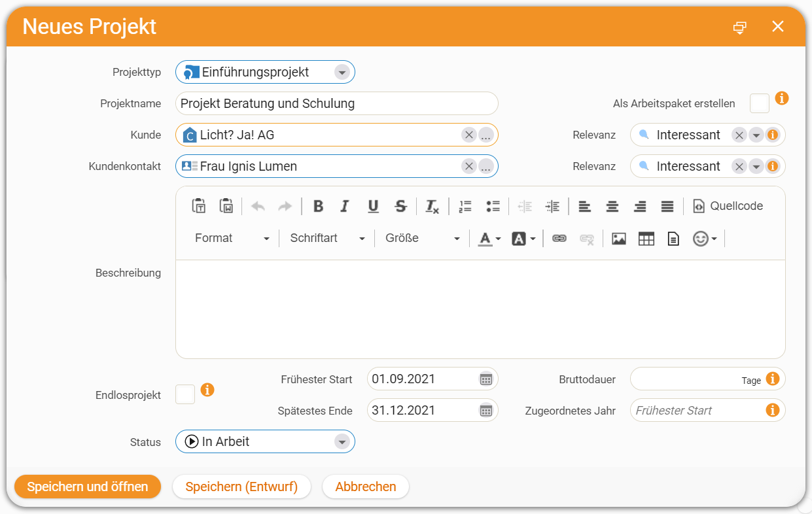The image size is (812, 514).
Task: Click the paste from Word icon
Action: (226, 206)
